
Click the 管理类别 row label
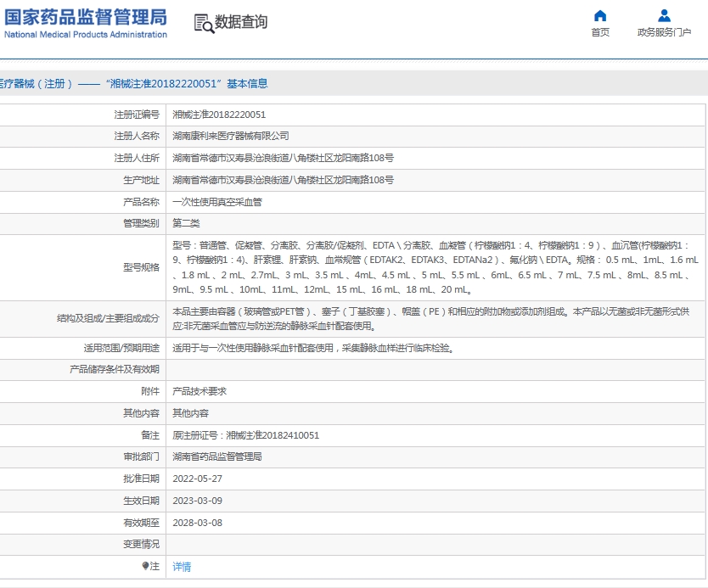141,223
